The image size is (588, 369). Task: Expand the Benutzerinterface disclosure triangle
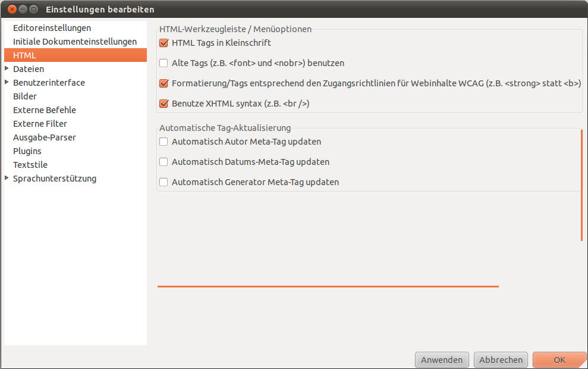(7, 83)
